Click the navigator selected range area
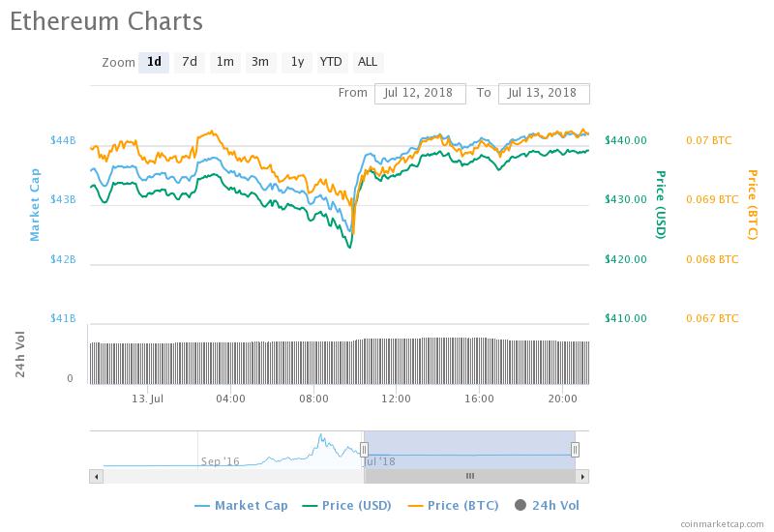The image size is (774, 532). tap(469, 450)
